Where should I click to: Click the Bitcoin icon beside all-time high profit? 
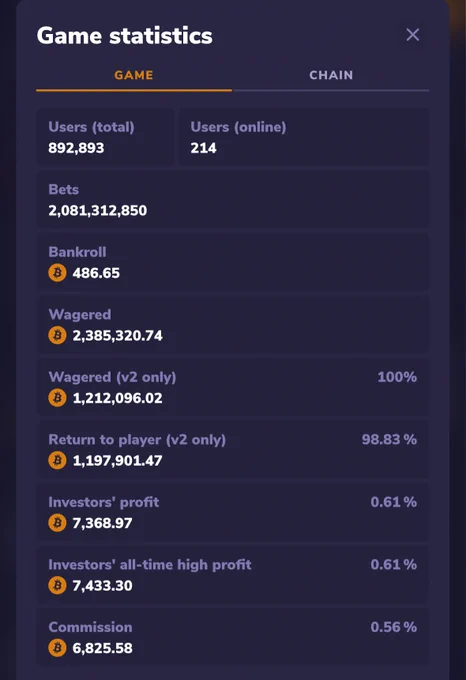click(57, 585)
